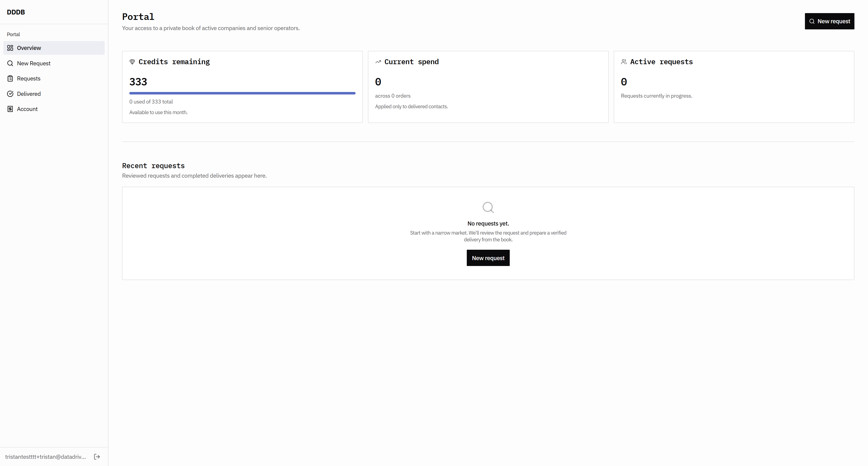Click the receipt icon beside Account

pos(10,109)
